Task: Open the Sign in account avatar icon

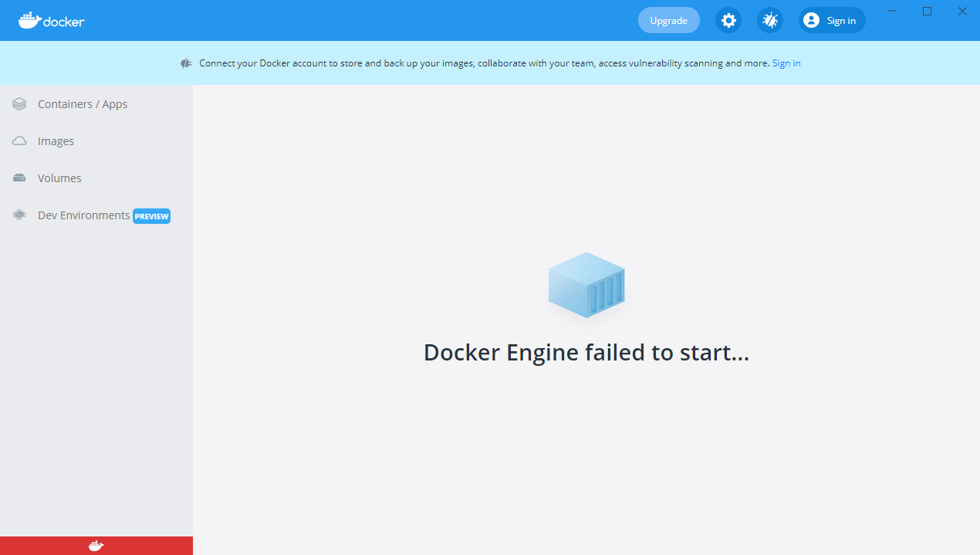Action: tap(810, 20)
